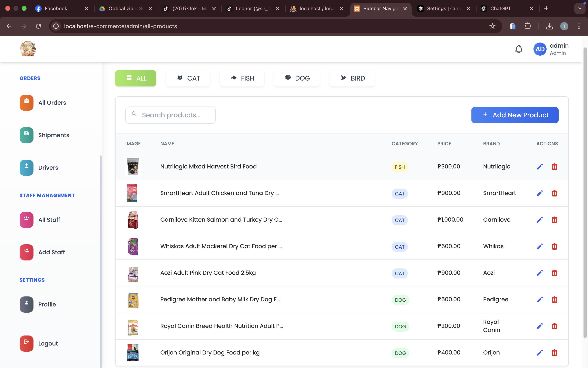Edit Pedigree Mother and Baby Milk product
Image resolution: width=588 pixels, height=368 pixels.
coord(540,299)
